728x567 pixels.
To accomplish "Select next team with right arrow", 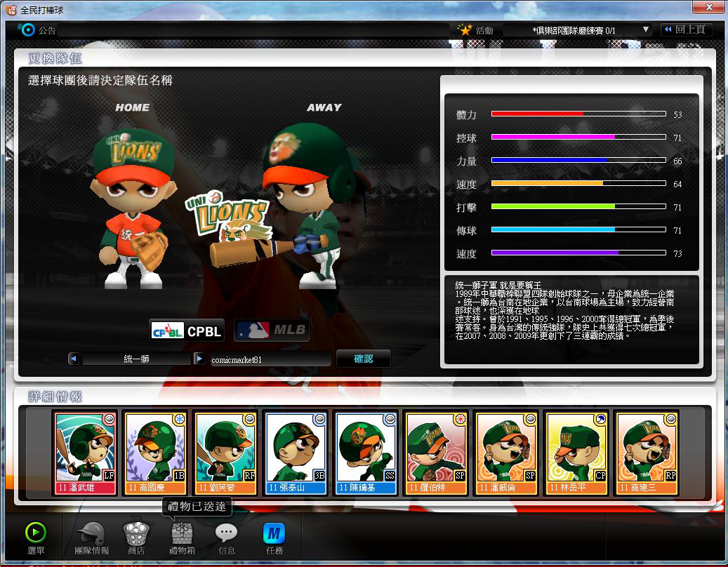I will tap(199, 359).
